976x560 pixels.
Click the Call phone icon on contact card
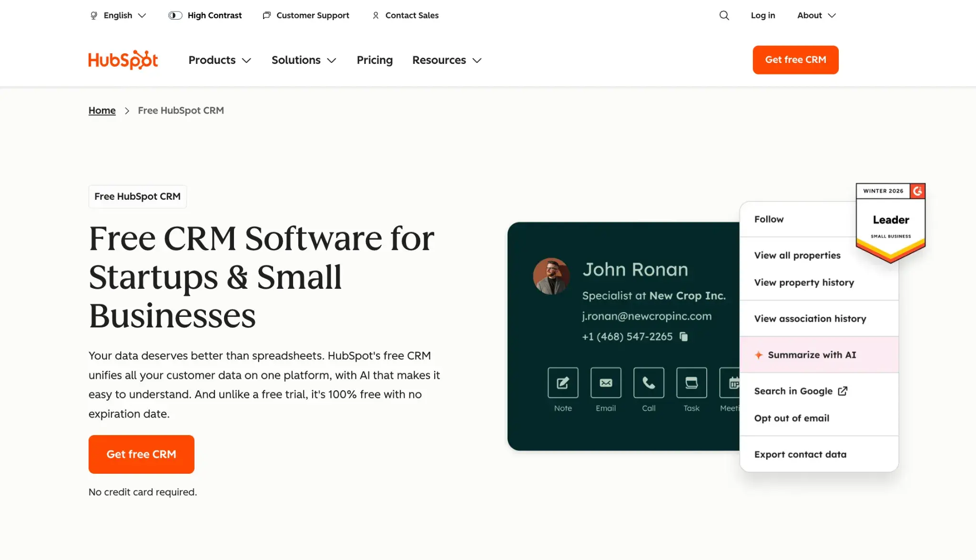click(x=649, y=382)
